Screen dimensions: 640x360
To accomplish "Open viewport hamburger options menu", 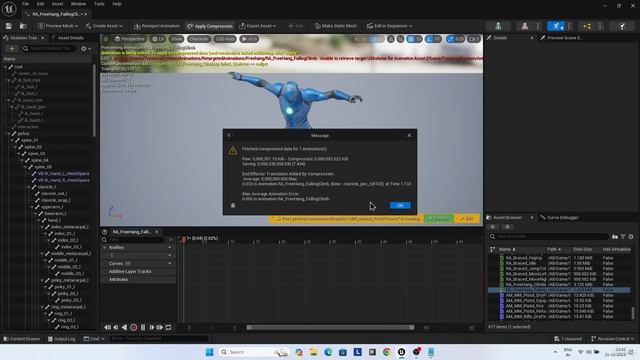I will 106,39.
